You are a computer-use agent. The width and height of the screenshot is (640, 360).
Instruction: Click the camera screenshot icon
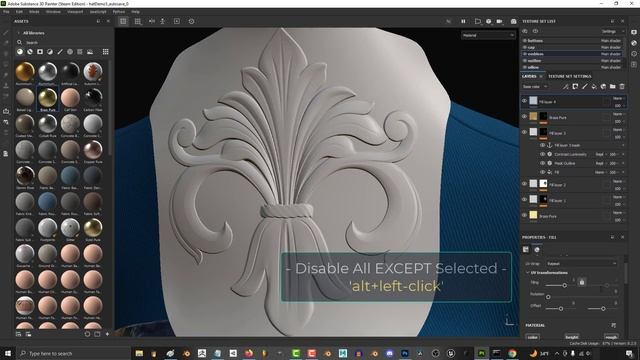[513, 21]
